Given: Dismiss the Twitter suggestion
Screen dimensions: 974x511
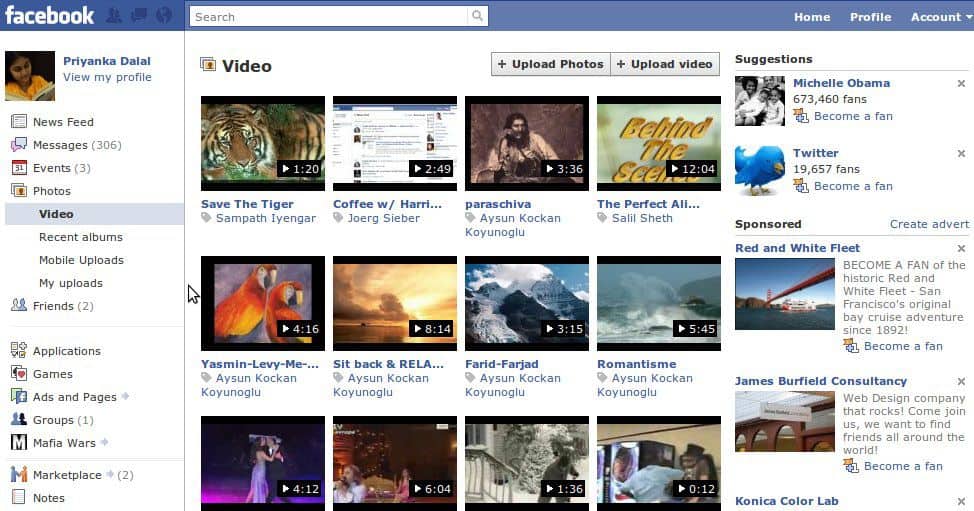Looking at the screenshot, I should [961, 153].
